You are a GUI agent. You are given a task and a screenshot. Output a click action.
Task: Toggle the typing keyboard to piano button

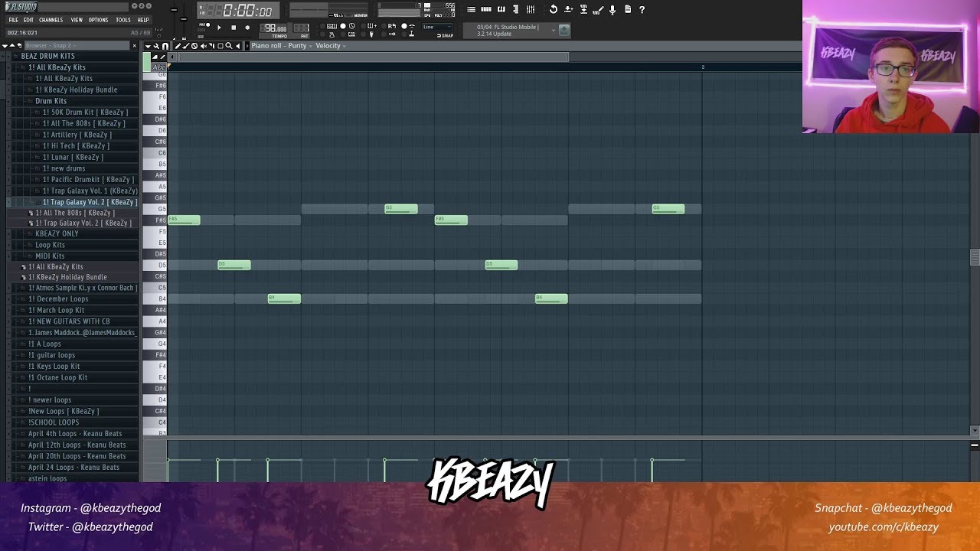(332, 26)
